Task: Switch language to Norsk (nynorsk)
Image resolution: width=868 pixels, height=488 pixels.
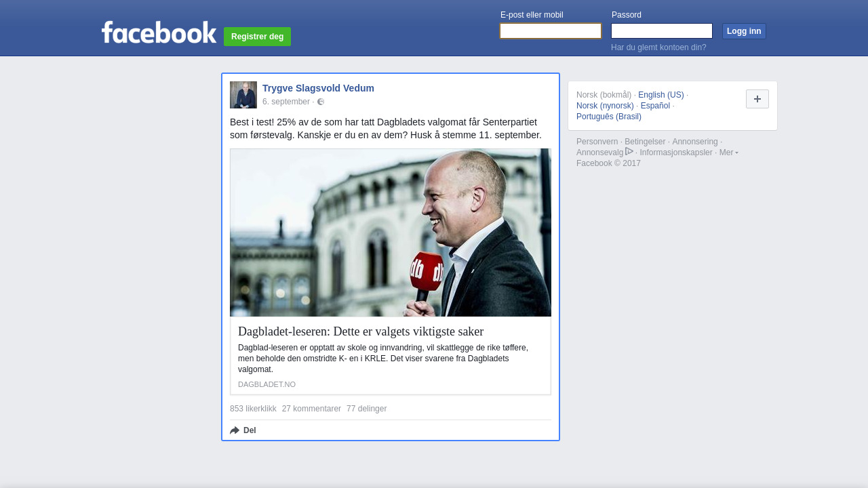Action: coord(605,106)
